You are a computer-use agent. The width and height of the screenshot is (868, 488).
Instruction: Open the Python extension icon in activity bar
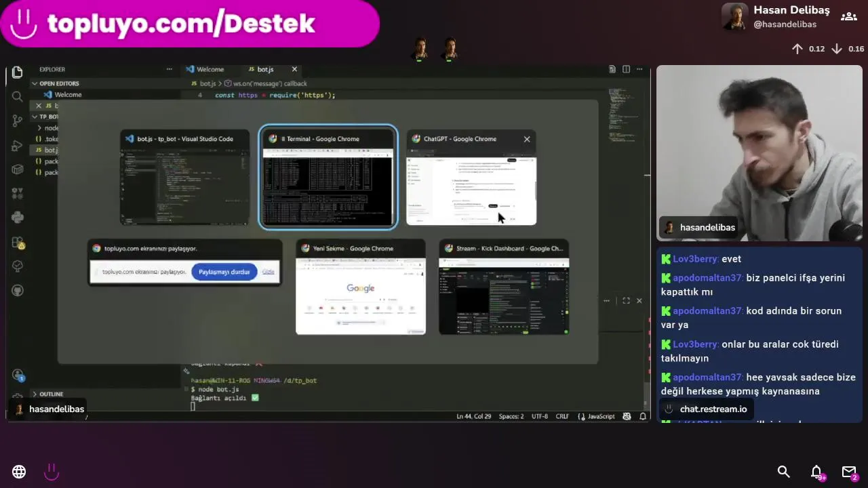(x=18, y=218)
